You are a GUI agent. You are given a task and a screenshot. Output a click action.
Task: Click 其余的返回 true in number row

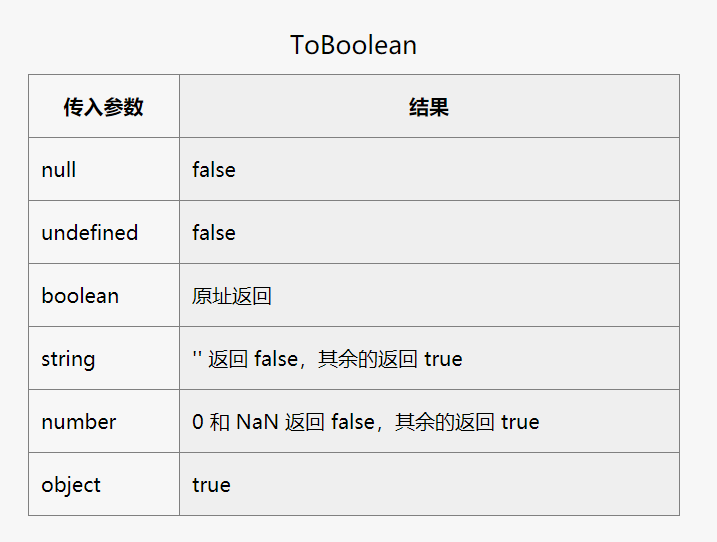467,422
